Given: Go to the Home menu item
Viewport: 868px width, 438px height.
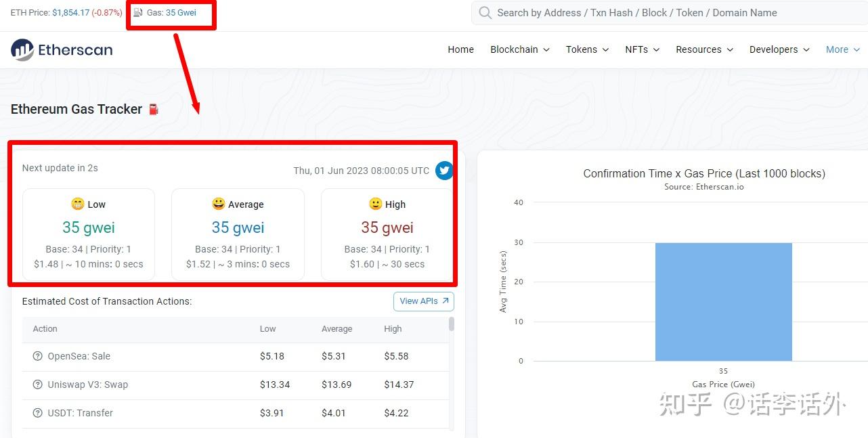Looking at the screenshot, I should [x=461, y=49].
